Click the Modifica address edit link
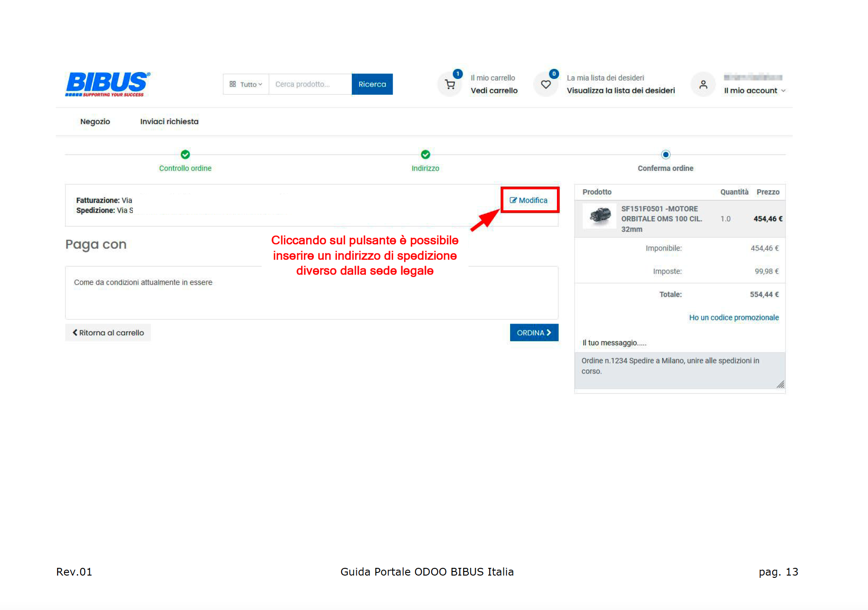This screenshot has width=868, height=610. [529, 200]
